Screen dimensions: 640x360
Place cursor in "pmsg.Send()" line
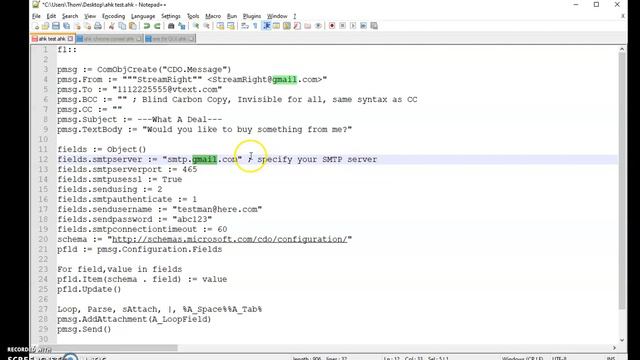tap(84, 329)
